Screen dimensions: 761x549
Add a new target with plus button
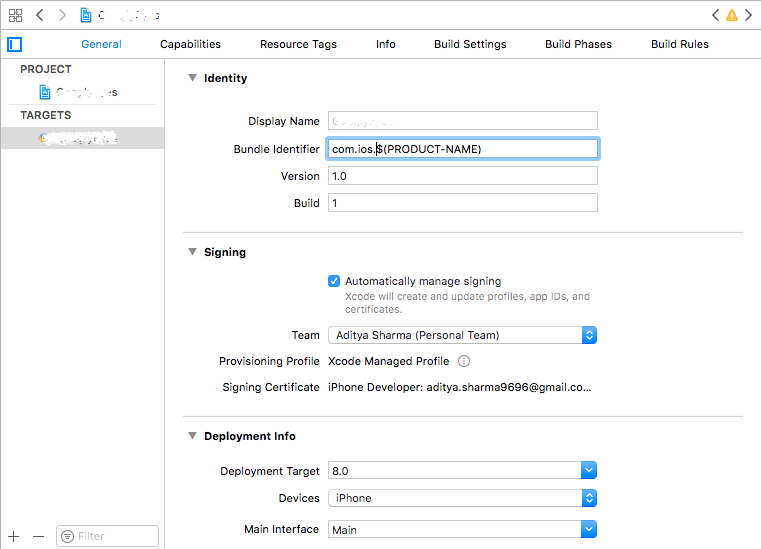tap(14, 536)
